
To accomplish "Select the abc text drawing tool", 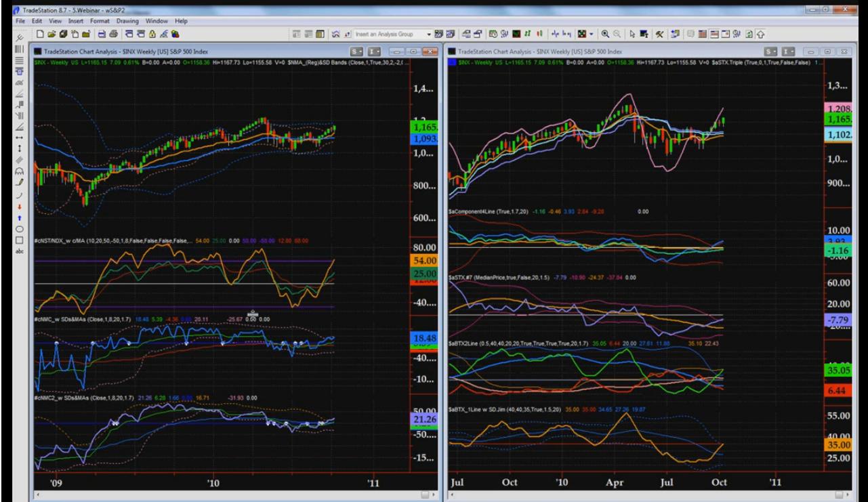I will [19, 251].
